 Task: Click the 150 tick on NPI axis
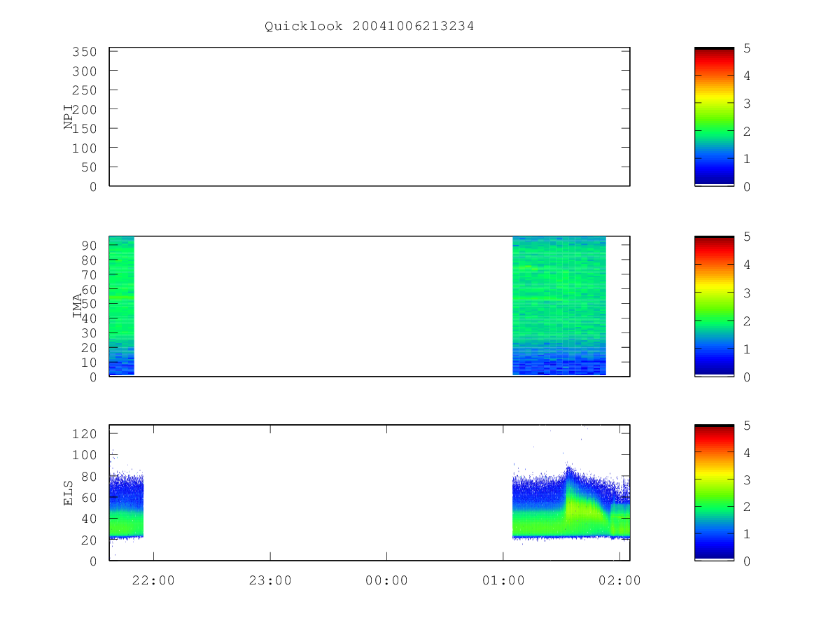click(x=85, y=129)
